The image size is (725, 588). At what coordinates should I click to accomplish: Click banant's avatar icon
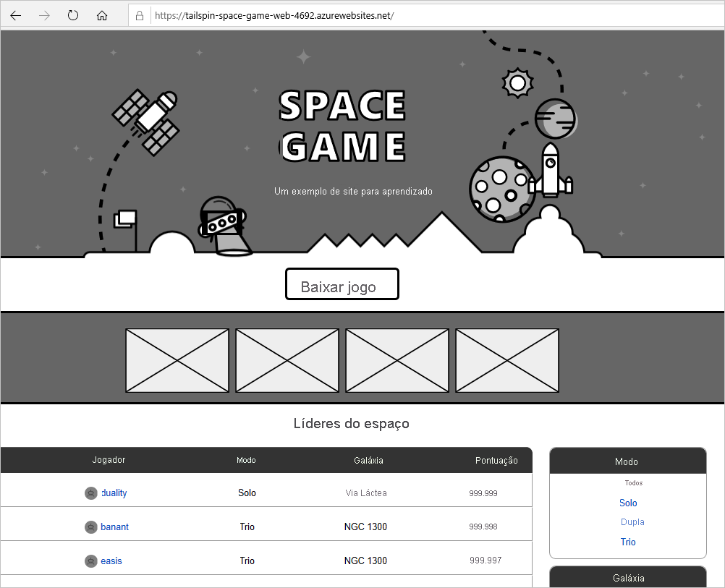[x=91, y=527]
